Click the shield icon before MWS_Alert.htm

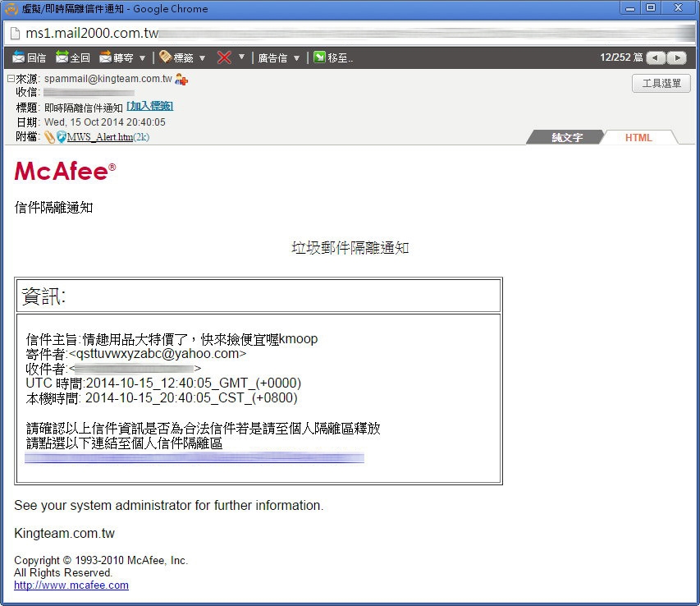pos(62,137)
